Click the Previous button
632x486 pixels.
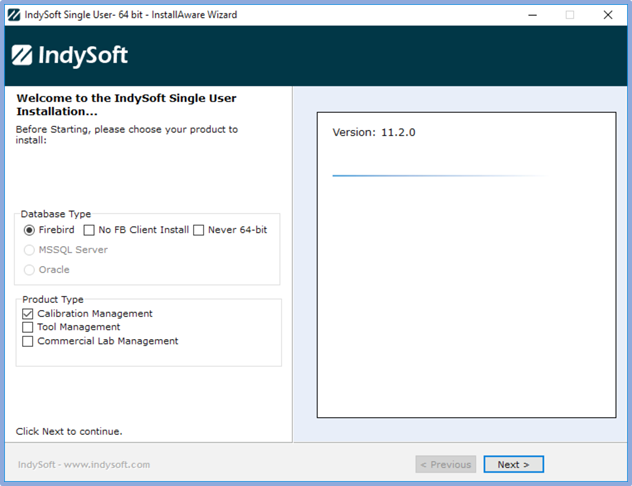pos(445,464)
